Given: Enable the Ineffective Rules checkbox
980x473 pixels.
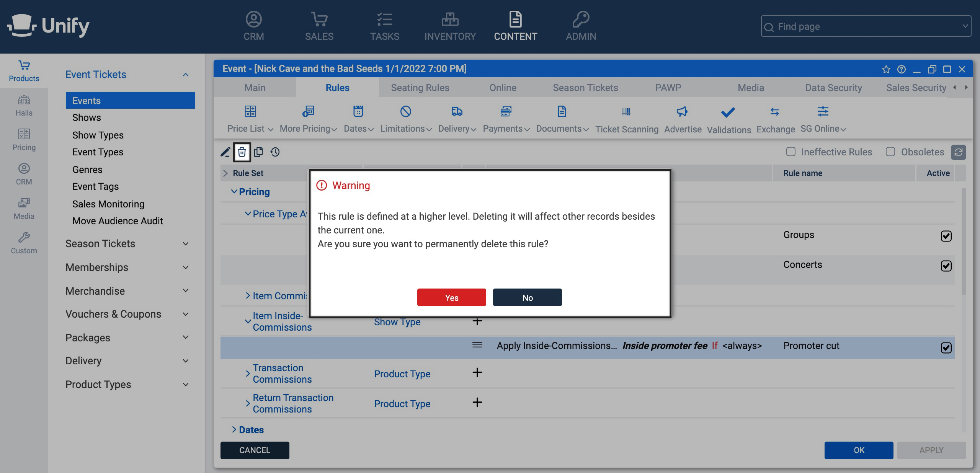Looking at the screenshot, I should (790, 152).
